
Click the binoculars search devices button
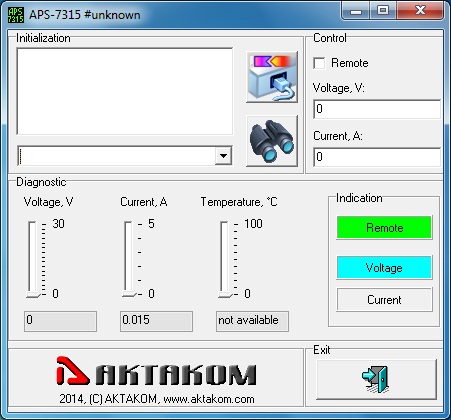click(x=272, y=141)
